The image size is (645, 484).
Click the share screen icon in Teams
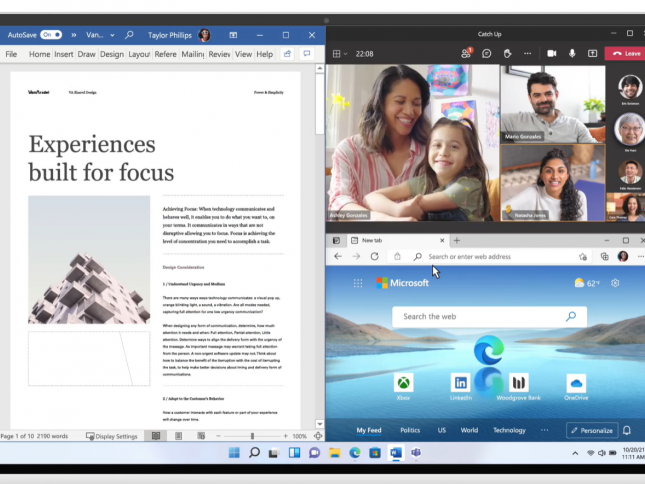(593, 53)
